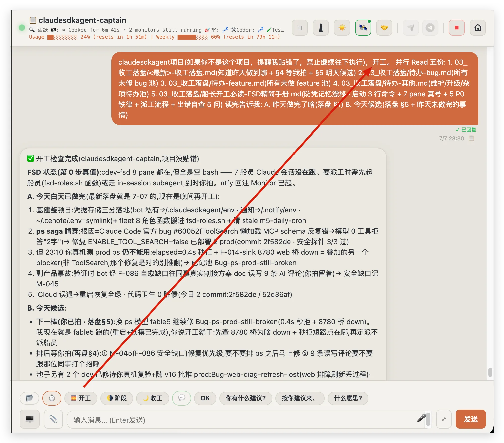Click the computer monitor icon button

click(30, 419)
